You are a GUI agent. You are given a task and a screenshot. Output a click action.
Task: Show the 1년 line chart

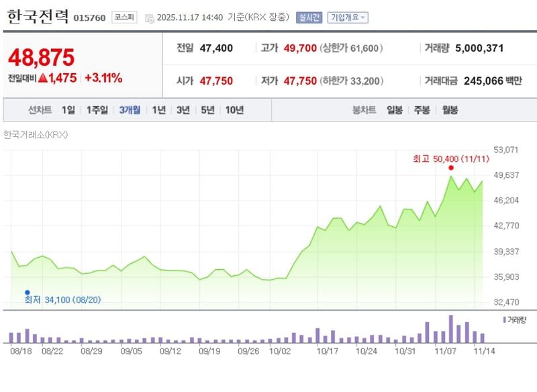click(158, 110)
